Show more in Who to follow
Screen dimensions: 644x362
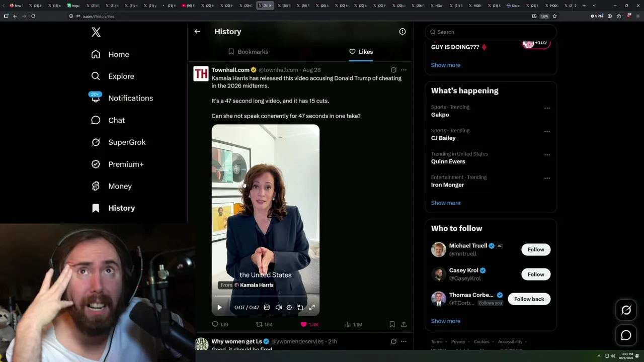(x=446, y=321)
